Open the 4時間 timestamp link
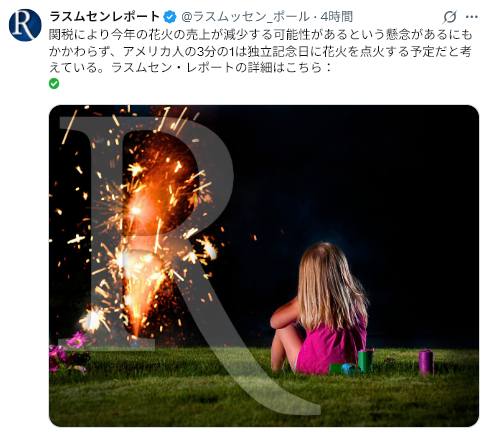The height and width of the screenshot is (431, 486). pos(337,17)
